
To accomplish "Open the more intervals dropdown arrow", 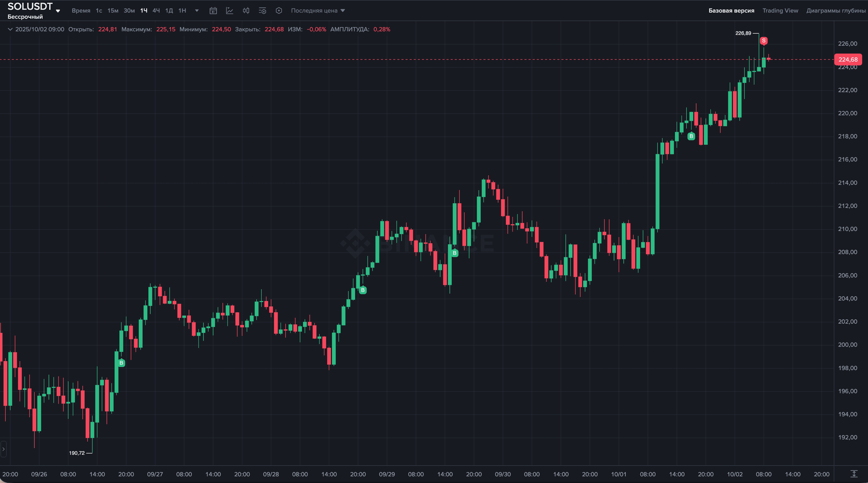I will pos(197,11).
